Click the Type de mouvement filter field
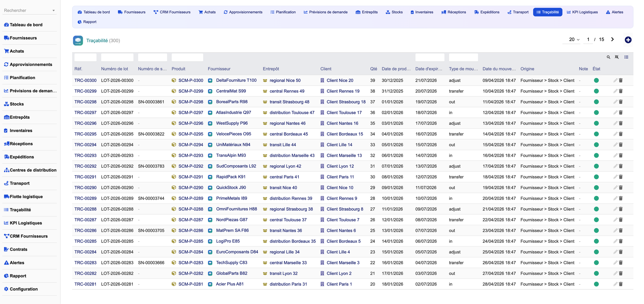 463,57
